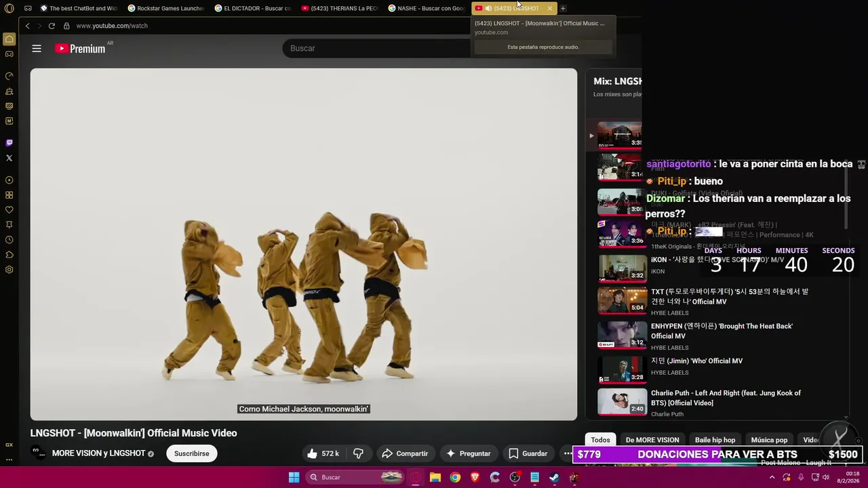
Task: Open Jimin 'Who' Official MV
Action: (696, 361)
